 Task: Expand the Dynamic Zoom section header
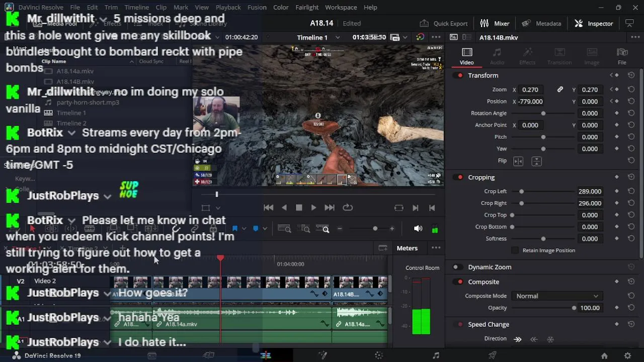point(490,267)
